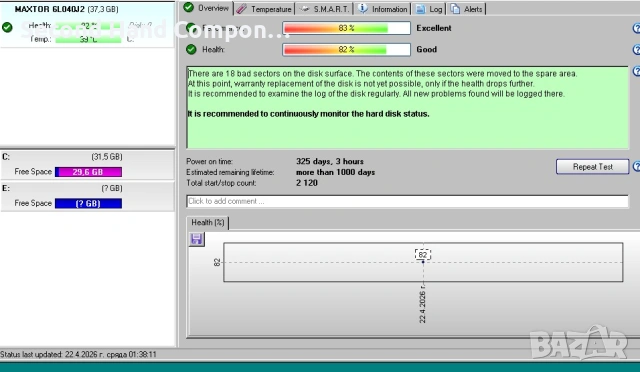Click the help icon beside Repeat Test
Viewport: 640px width, 372px height.
(636, 167)
